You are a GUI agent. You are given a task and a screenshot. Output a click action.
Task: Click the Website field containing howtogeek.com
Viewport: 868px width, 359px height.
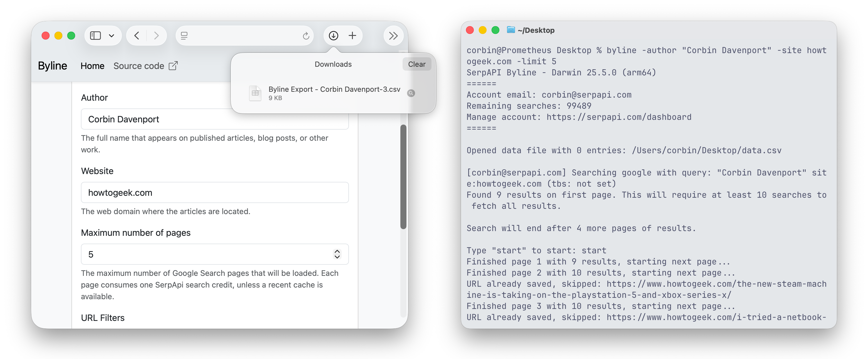point(215,192)
